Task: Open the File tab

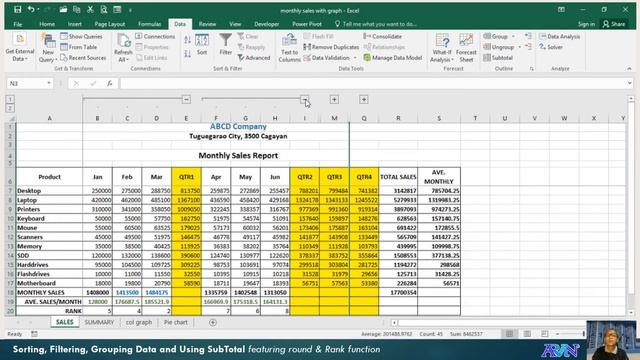Action: (18, 24)
